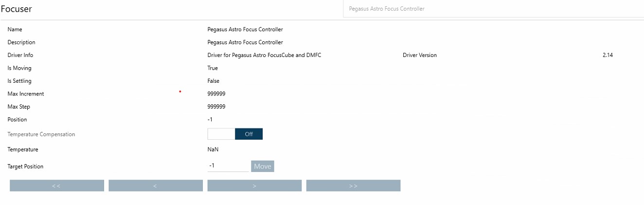
Task: Click the Target Position label
Action: tap(25, 167)
